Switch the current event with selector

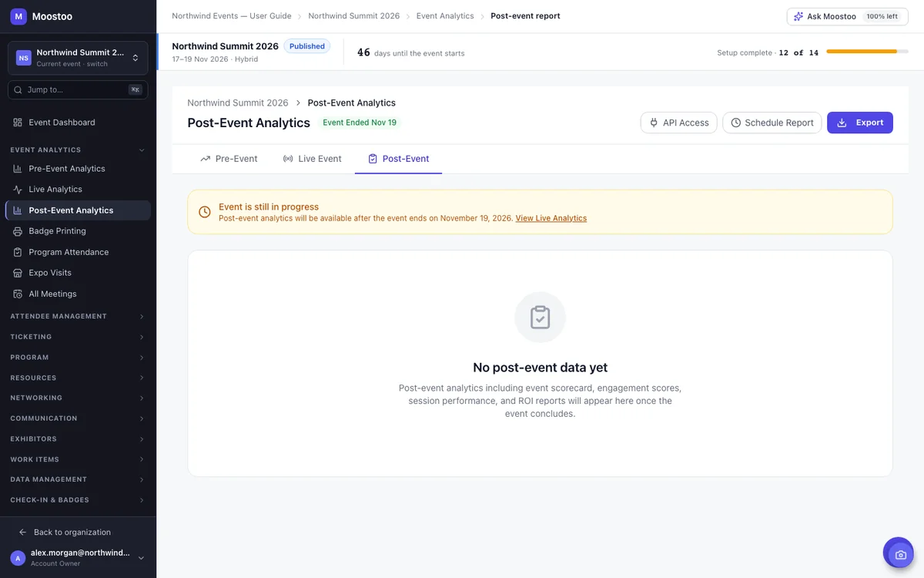pyautogui.click(x=78, y=58)
